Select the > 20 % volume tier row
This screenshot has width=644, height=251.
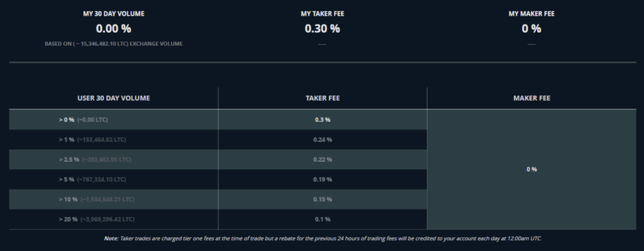click(218, 220)
